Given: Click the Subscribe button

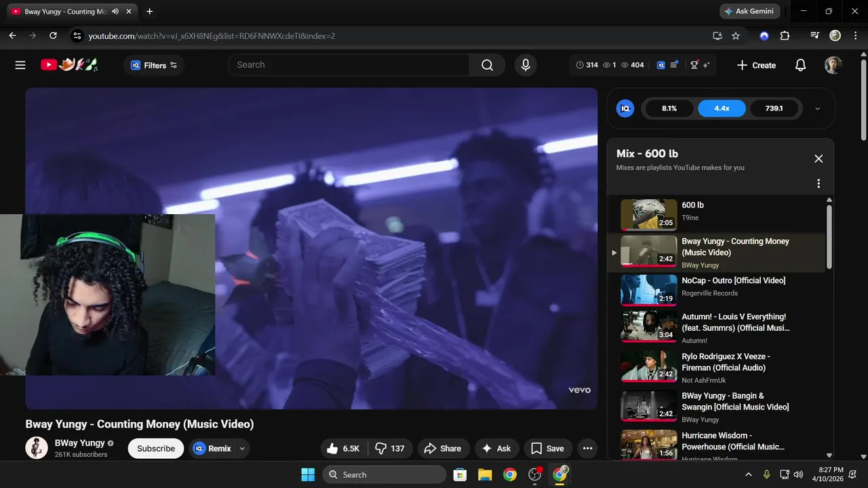Looking at the screenshot, I should point(156,448).
